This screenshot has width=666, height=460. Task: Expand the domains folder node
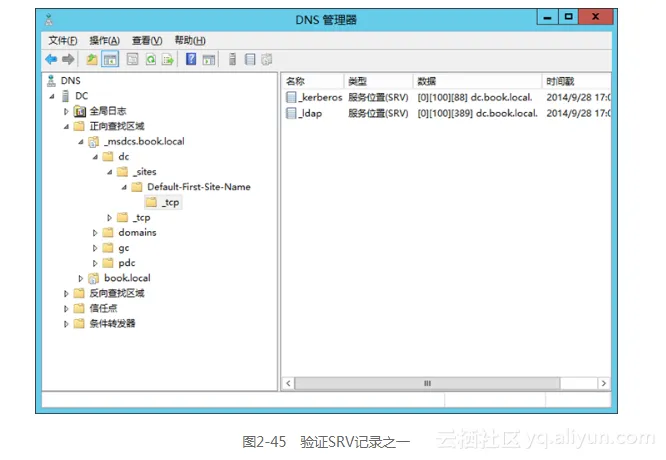coord(95,233)
